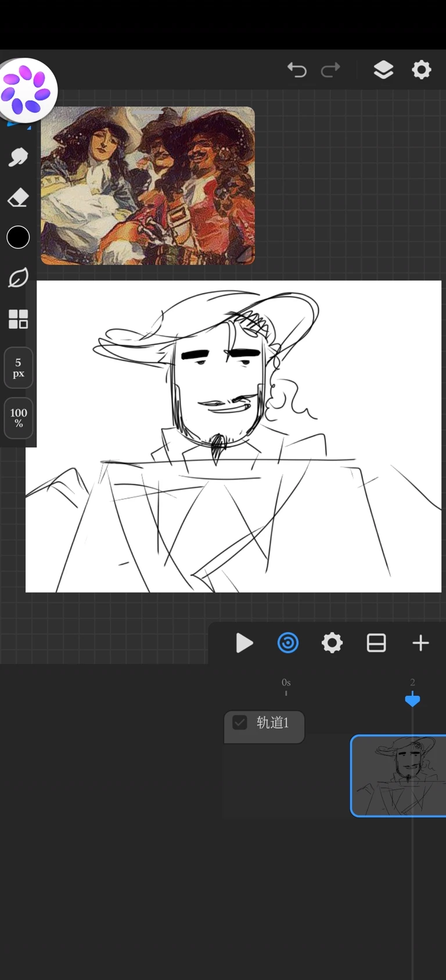Open timeline settings gear
This screenshot has width=446, height=980.
pos(332,643)
